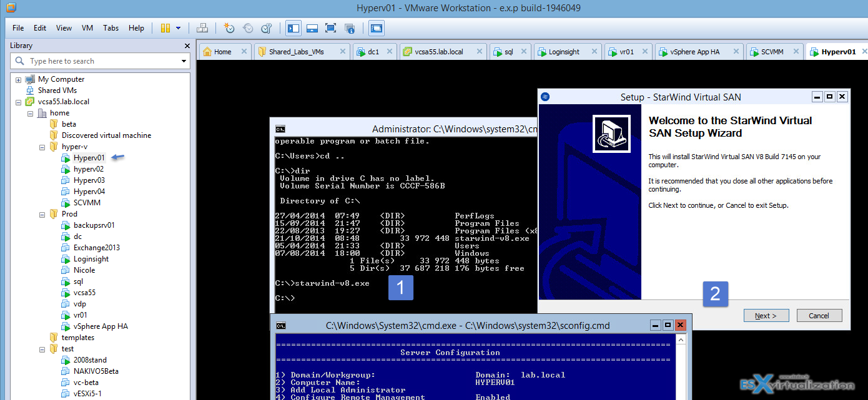Screen dimensions: 868x400
Task: Close the Library panel
Action: 187,46
